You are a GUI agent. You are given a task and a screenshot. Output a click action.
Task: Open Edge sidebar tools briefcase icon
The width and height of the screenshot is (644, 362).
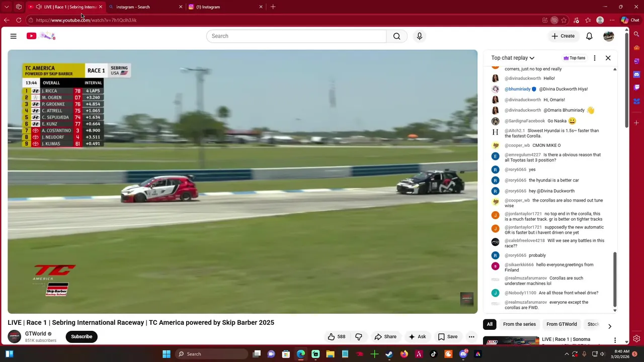tap(636, 48)
